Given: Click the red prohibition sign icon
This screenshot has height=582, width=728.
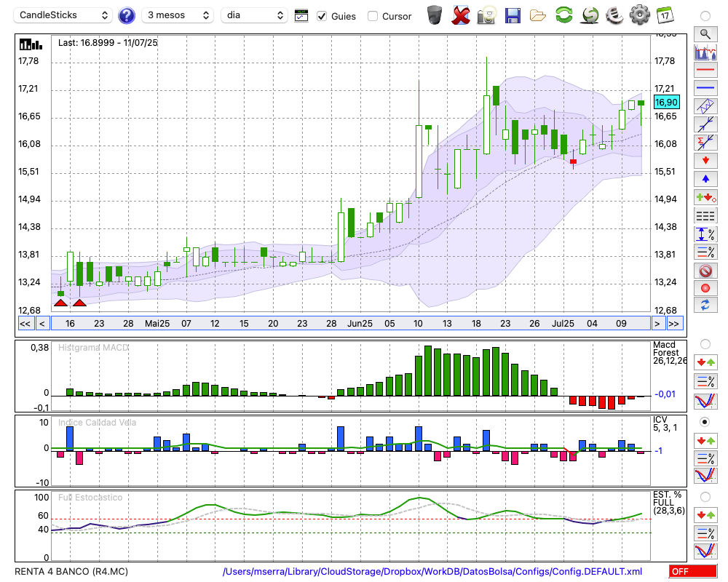Looking at the screenshot, I should click(705, 270).
